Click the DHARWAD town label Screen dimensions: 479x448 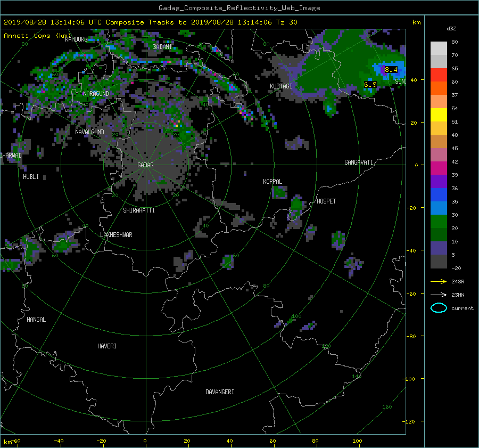click(x=11, y=156)
